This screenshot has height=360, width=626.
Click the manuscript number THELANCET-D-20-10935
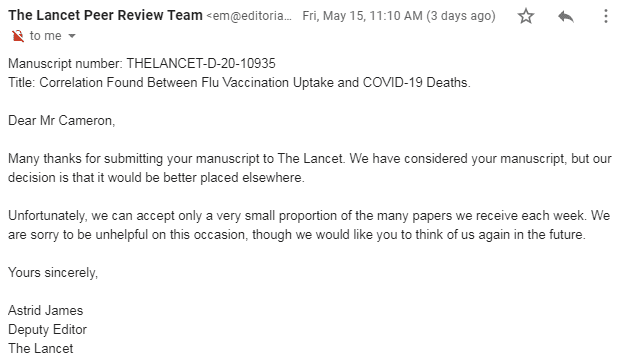[x=201, y=63]
